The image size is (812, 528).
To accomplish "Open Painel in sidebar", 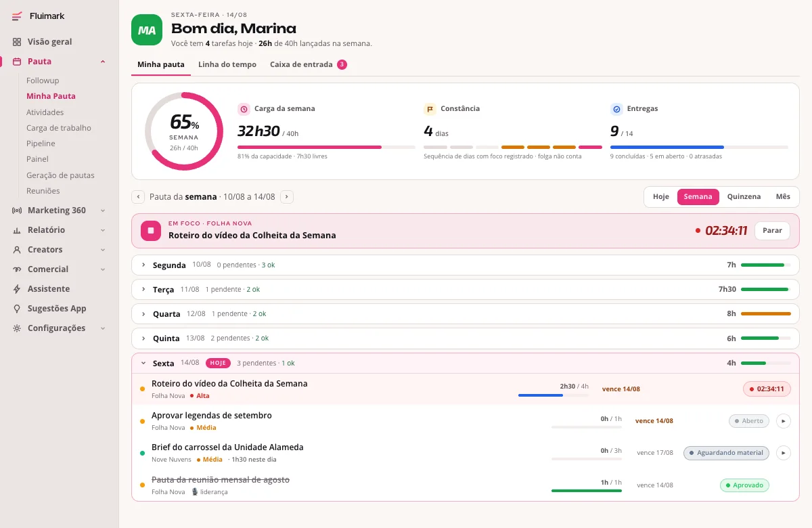I will [x=38, y=159].
